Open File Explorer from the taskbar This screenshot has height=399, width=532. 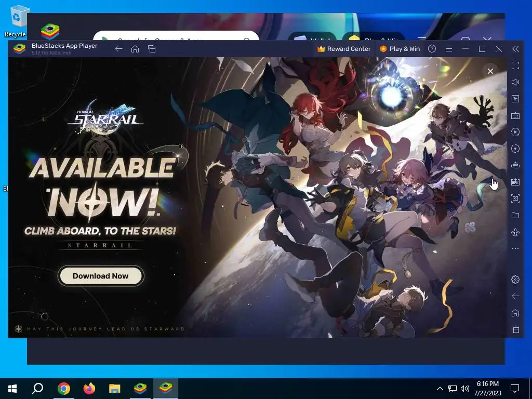[115, 389]
